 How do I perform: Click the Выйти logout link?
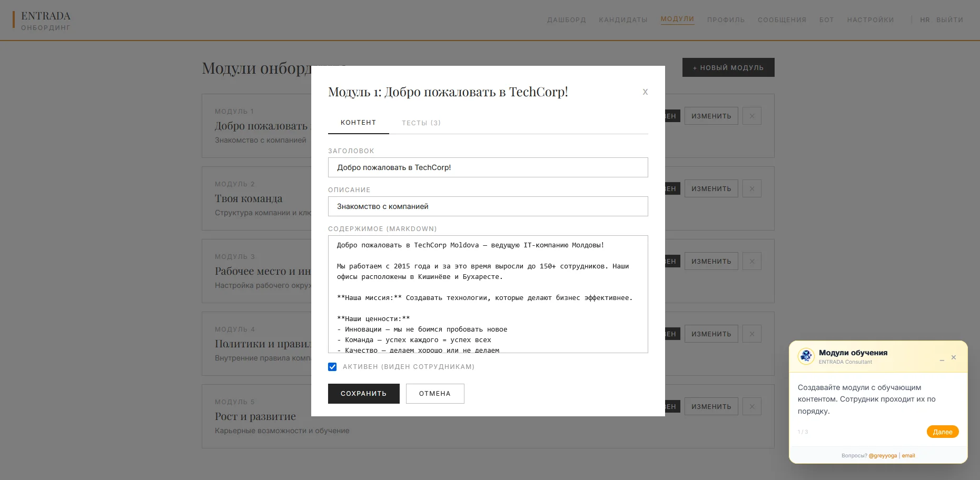click(x=950, y=20)
